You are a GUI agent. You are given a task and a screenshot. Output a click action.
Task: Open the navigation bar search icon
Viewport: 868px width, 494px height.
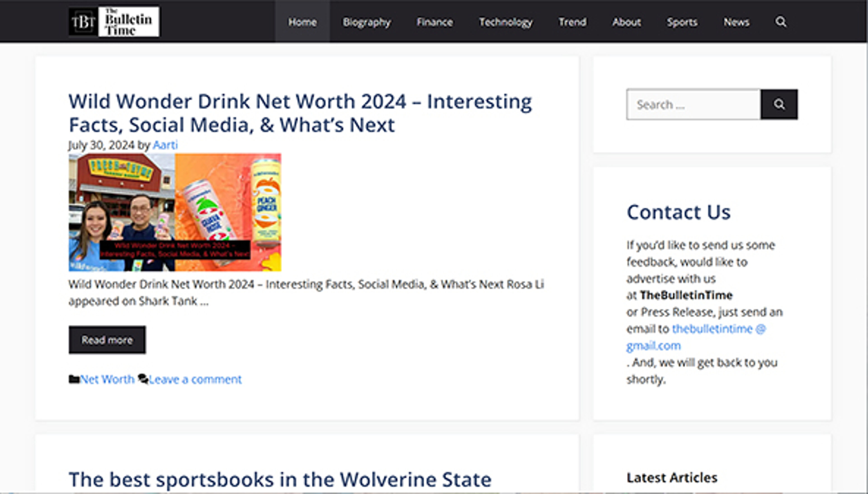tap(781, 22)
